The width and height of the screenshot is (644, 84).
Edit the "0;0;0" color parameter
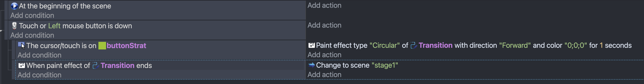575,45
